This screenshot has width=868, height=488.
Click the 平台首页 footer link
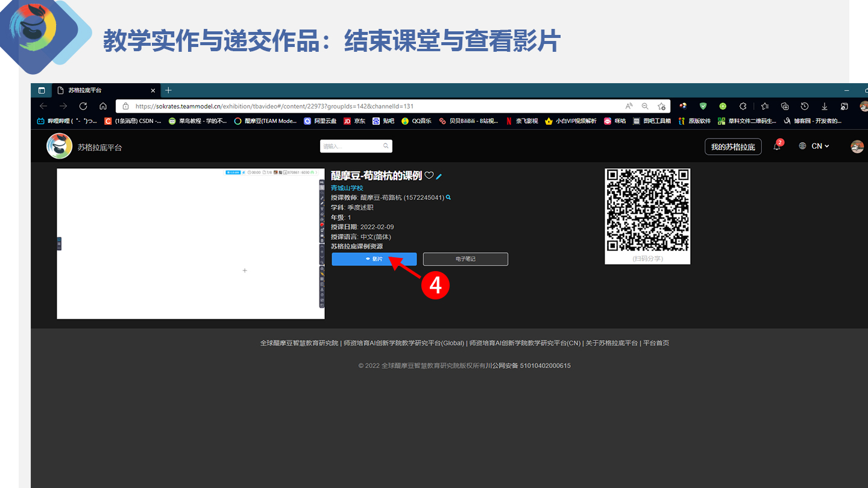pyautogui.click(x=656, y=343)
